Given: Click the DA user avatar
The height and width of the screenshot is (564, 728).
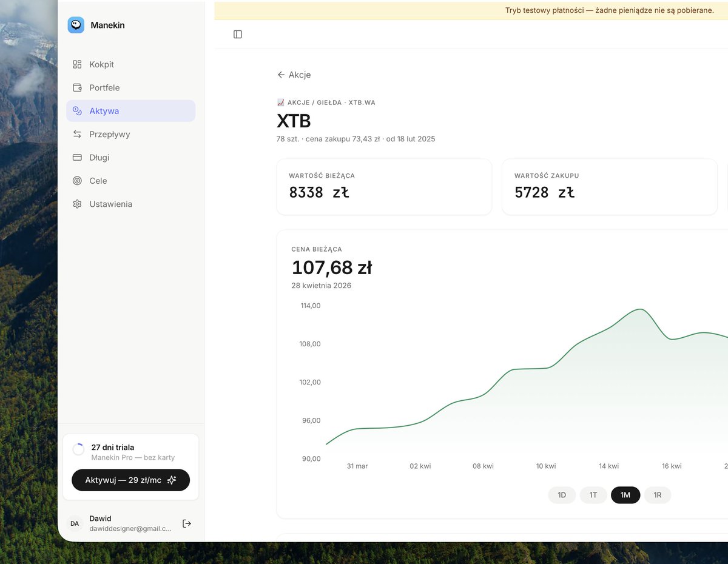Looking at the screenshot, I should pos(75,523).
